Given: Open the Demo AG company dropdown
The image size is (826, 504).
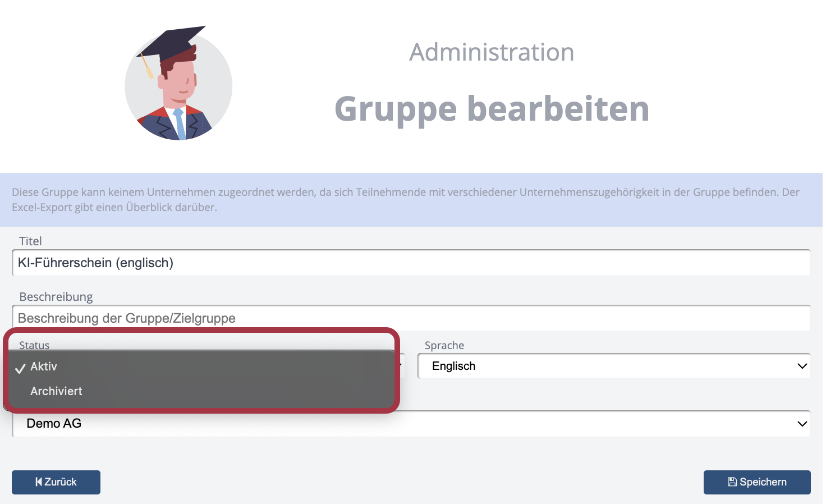Looking at the screenshot, I should pyautogui.click(x=411, y=424).
